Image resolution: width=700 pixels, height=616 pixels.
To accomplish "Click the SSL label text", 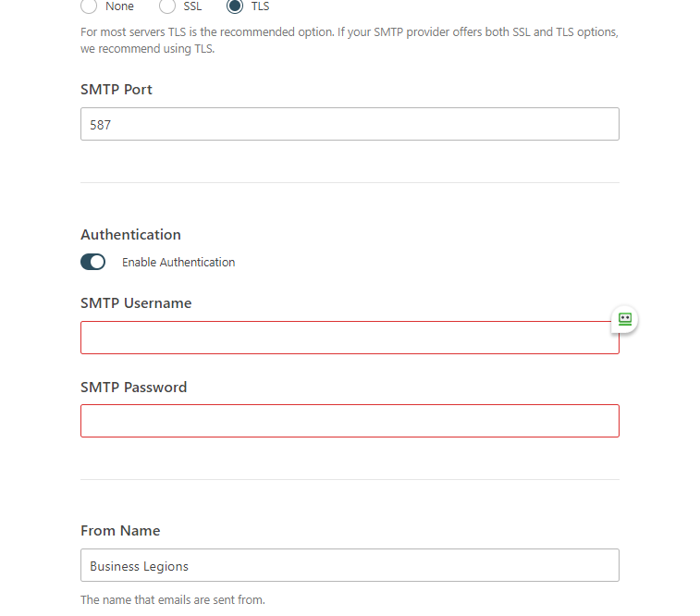I will [192, 6].
